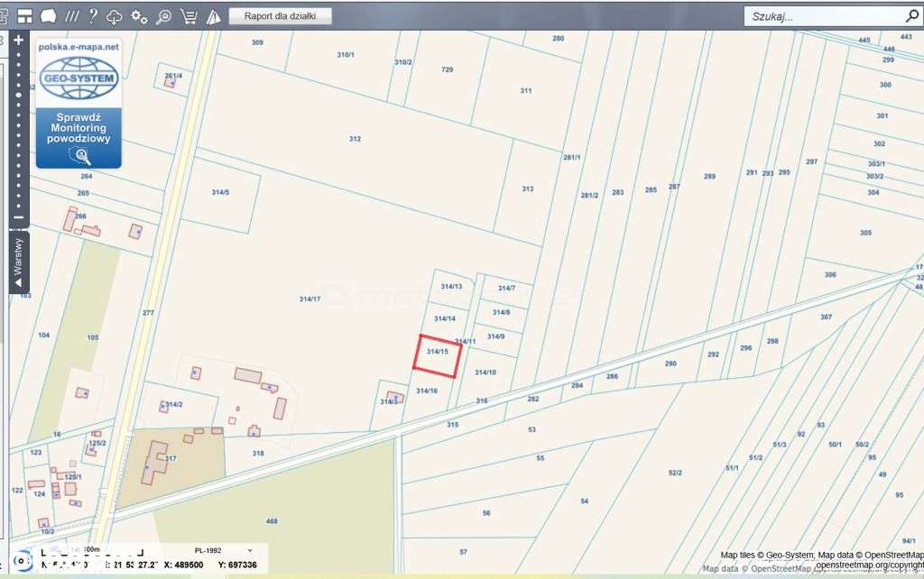Select the polygon area tool icon
This screenshot has height=579, width=924.
coord(49,16)
